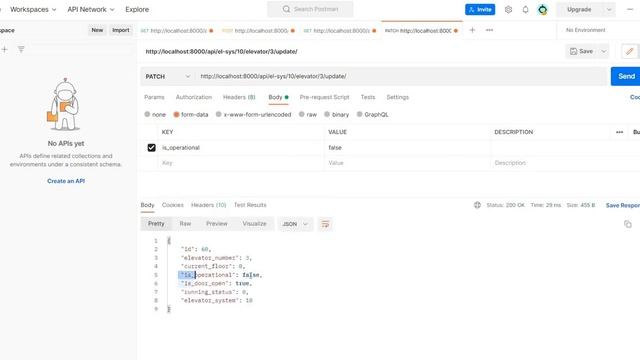Click the is_operational key cell
This screenshot has width=640, height=360.
(x=241, y=147)
